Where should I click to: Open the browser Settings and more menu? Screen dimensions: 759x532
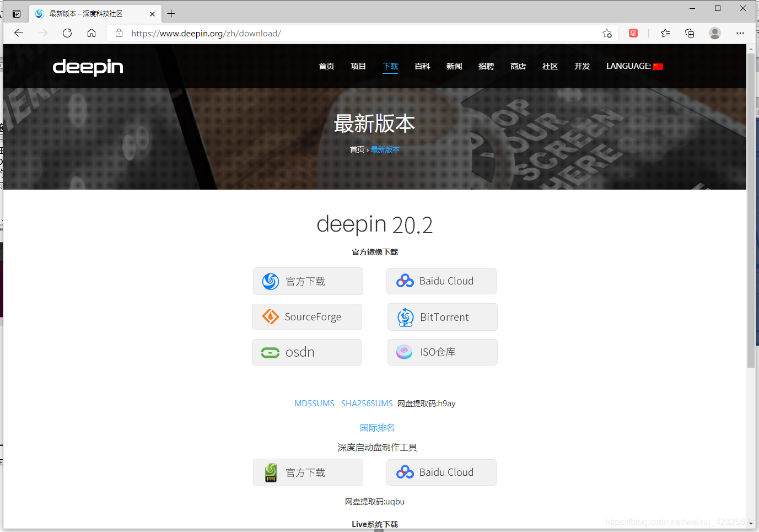coord(740,33)
